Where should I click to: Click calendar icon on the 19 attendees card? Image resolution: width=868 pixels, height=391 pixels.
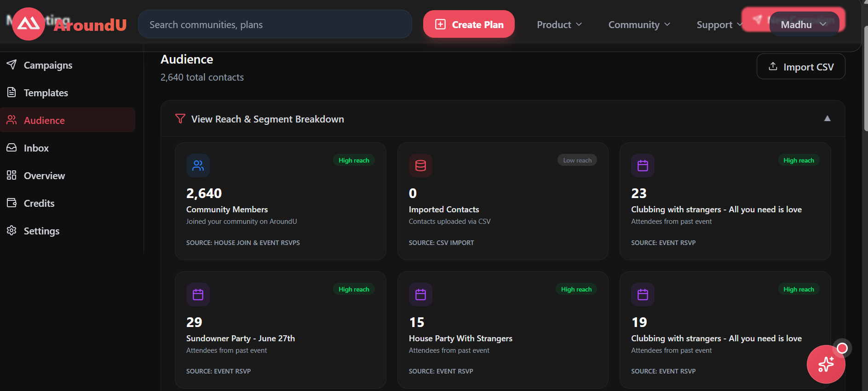click(x=643, y=294)
